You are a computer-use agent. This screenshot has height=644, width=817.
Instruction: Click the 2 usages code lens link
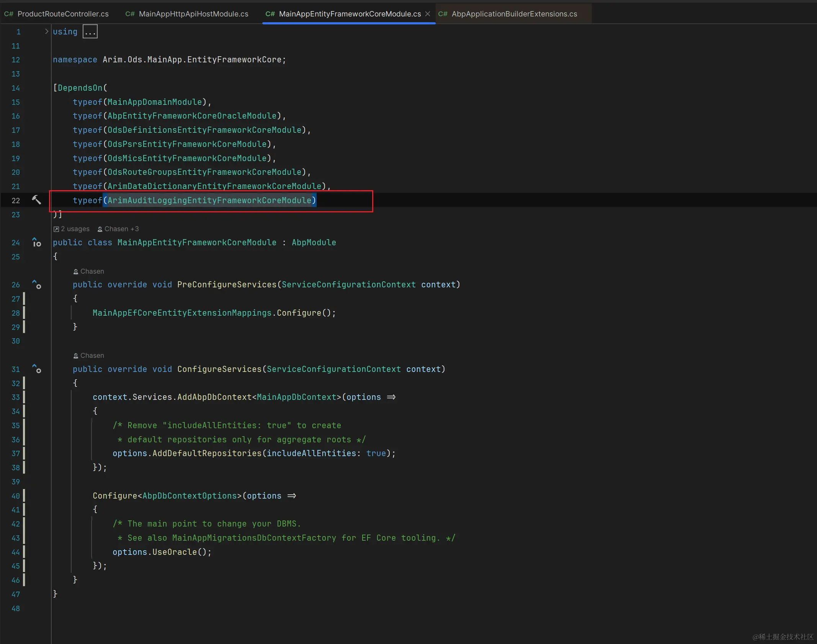coord(75,229)
